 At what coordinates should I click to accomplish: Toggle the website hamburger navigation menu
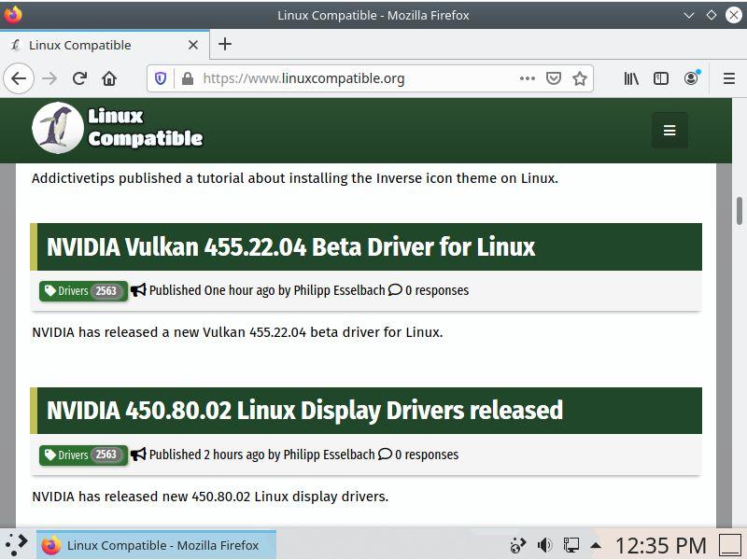click(x=669, y=131)
